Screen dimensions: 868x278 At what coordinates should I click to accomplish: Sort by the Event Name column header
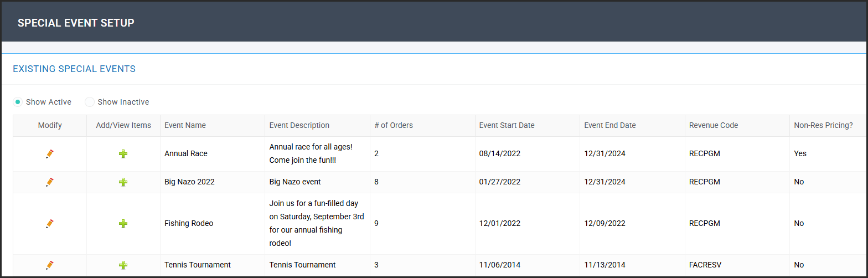[x=185, y=125]
